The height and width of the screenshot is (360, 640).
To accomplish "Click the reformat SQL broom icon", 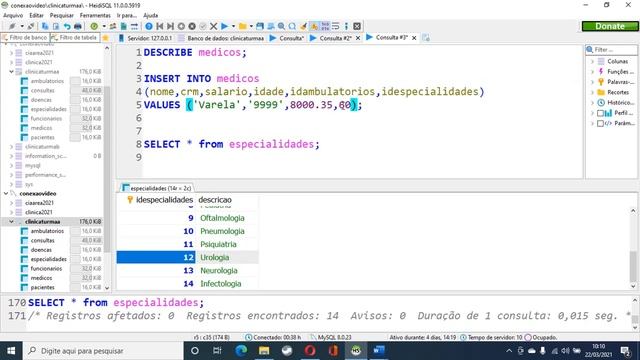I will [303, 26].
